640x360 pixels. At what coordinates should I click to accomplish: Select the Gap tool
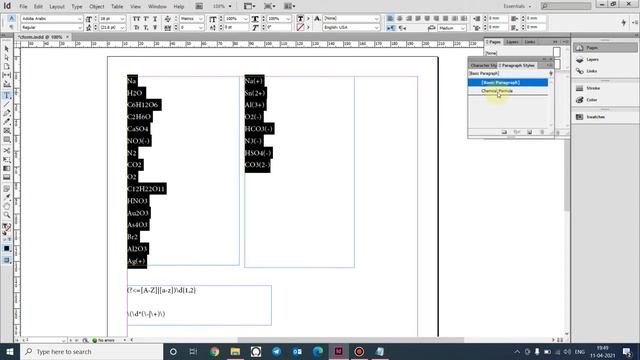click(7, 75)
